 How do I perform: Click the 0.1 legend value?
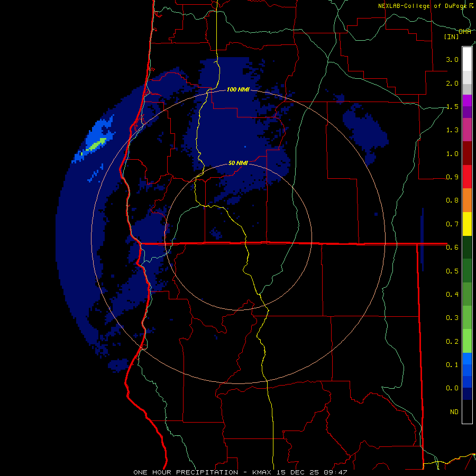[452, 364]
